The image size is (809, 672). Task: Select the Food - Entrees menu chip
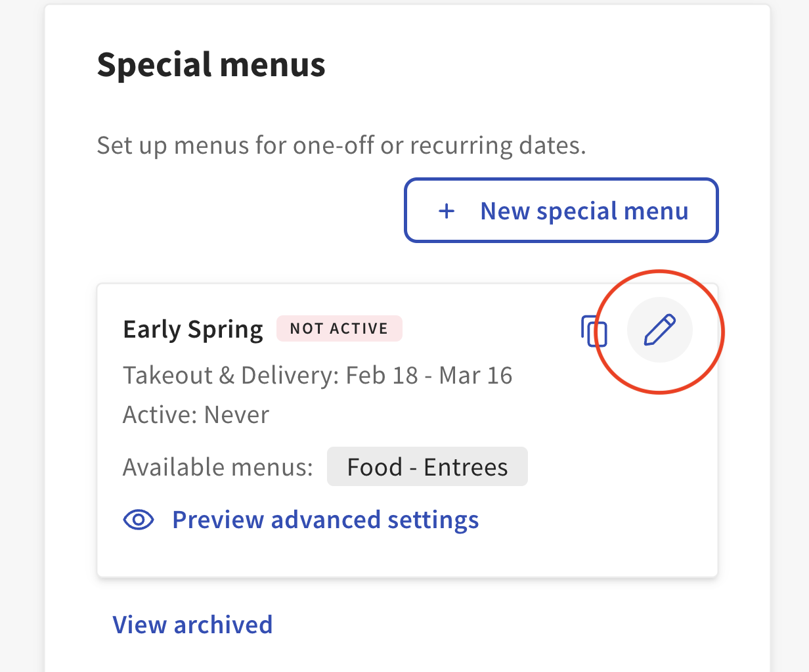coord(427,466)
